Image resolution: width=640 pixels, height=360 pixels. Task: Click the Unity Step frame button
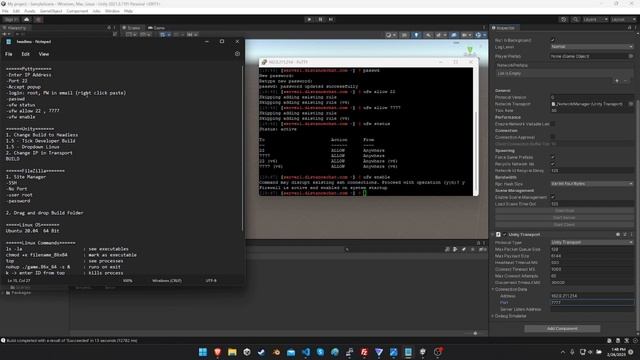click(331, 19)
